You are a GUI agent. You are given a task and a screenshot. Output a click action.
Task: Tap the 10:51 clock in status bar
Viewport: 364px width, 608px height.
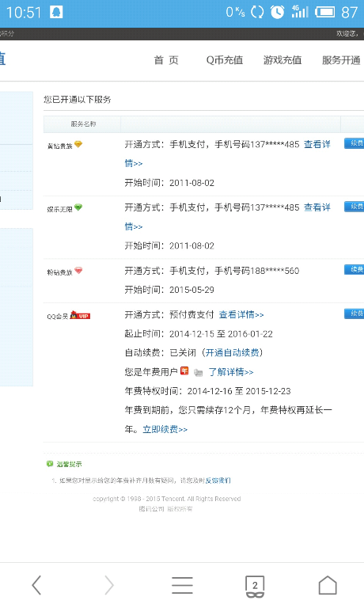24,13
